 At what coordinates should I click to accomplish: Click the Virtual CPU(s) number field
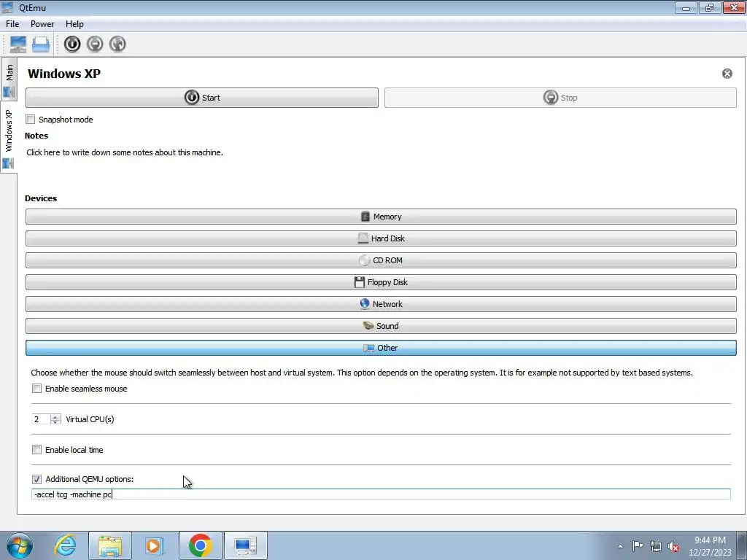41,419
